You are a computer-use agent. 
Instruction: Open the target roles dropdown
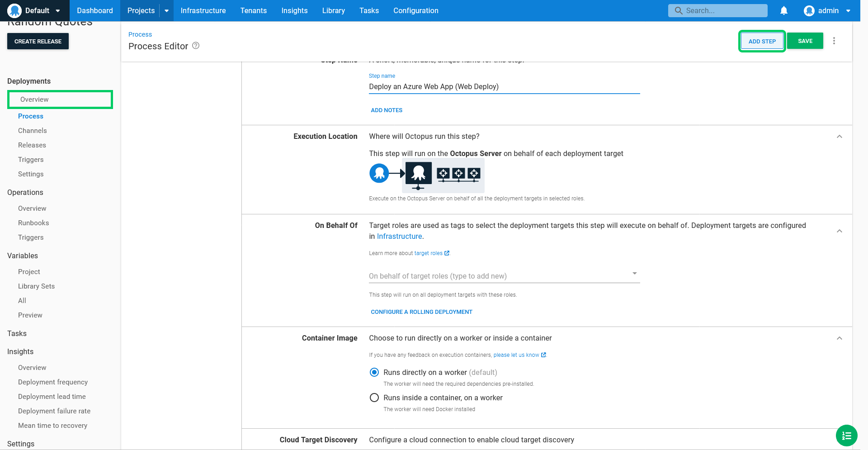coord(504,276)
